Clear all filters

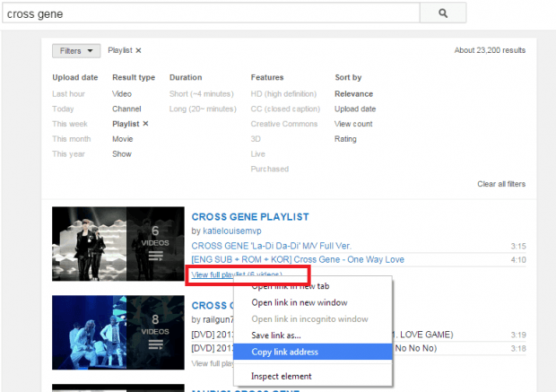point(500,184)
